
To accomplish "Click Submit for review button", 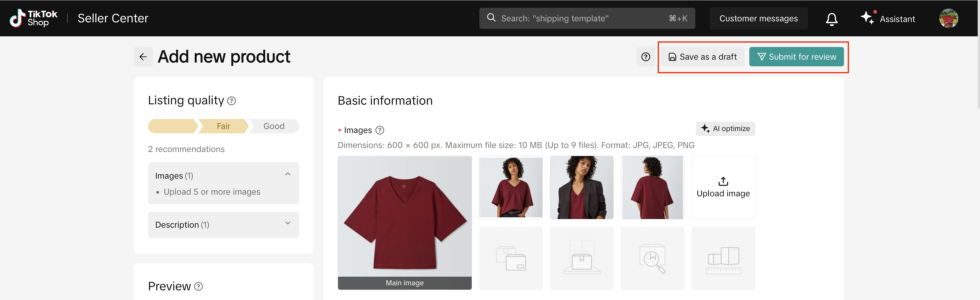I will 796,57.
